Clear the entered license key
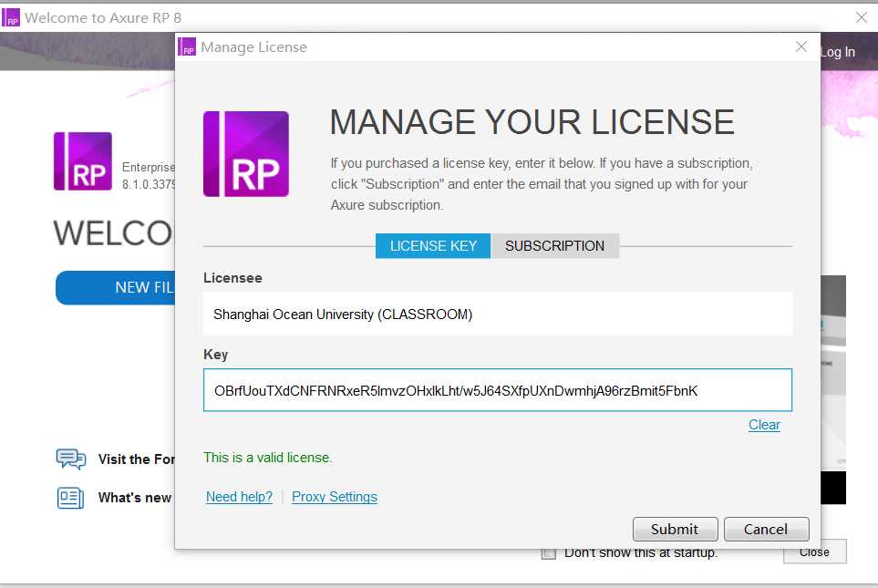The height and width of the screenshot is (588, 878). pyautogui.click(x=764, y=425)
